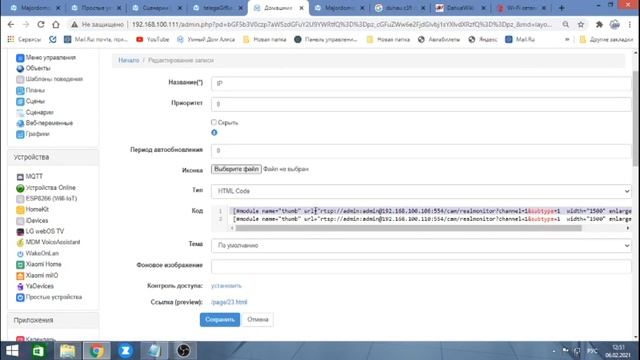Open the Планы sidebar item
The image size is (640, 360).
tap(31, 90)
